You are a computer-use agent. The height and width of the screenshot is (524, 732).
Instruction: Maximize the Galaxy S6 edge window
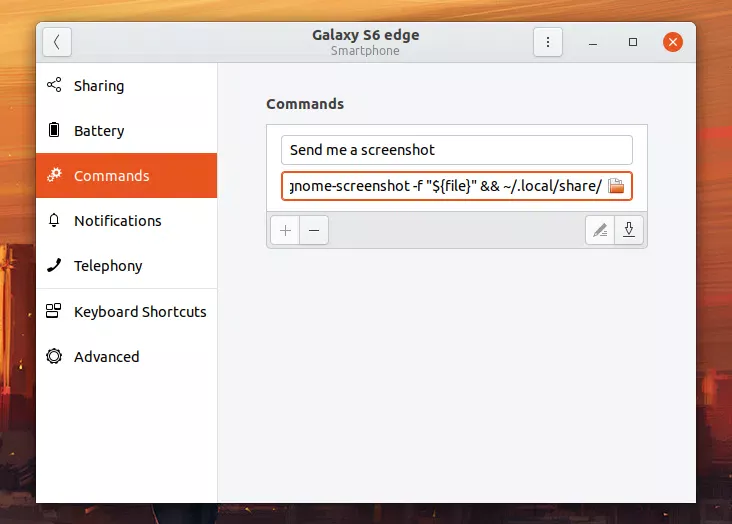click(633, 42)
